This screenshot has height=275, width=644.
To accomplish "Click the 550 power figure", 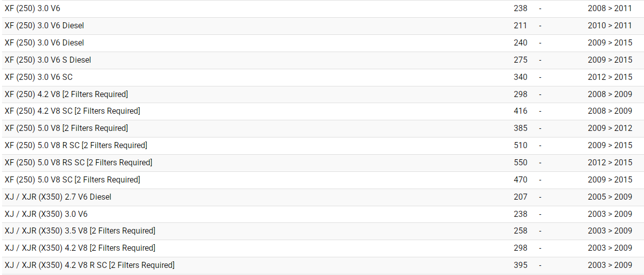I will click(x=520, y=162).
